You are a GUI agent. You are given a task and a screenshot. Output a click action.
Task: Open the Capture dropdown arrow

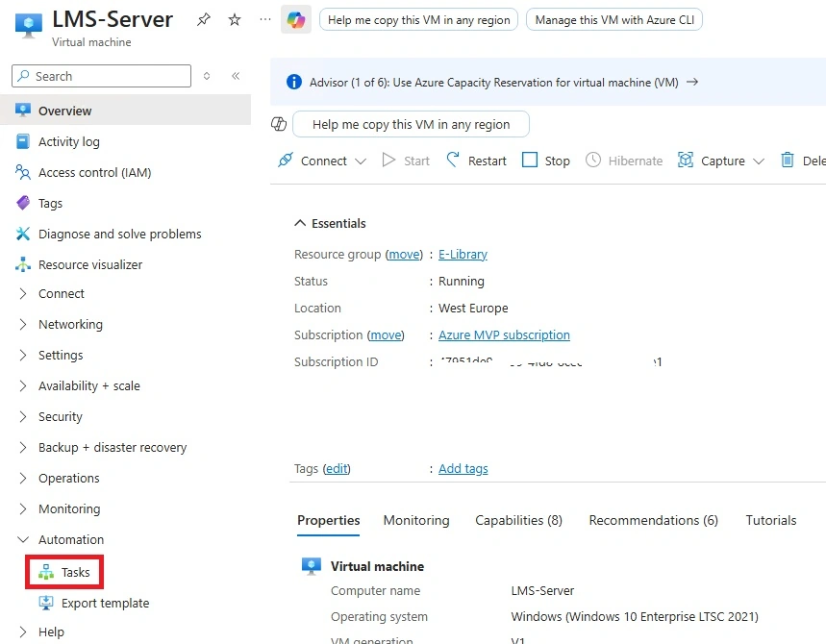(x=758, y=161)
